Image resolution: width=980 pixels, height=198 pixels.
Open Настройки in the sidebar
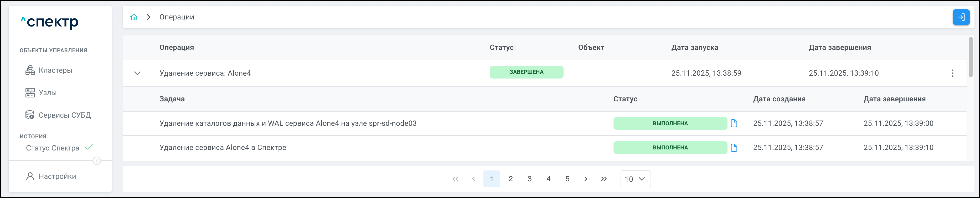[x=57, y=176]
